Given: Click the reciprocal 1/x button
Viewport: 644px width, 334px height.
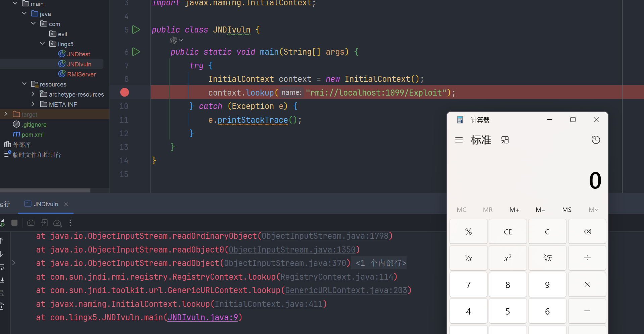Looking at the screenshot, I should (x=468, y=258).
